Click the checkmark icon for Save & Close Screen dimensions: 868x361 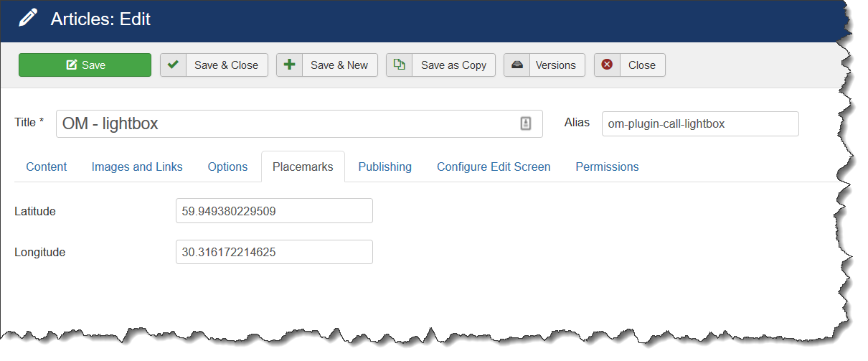point(173,65)
